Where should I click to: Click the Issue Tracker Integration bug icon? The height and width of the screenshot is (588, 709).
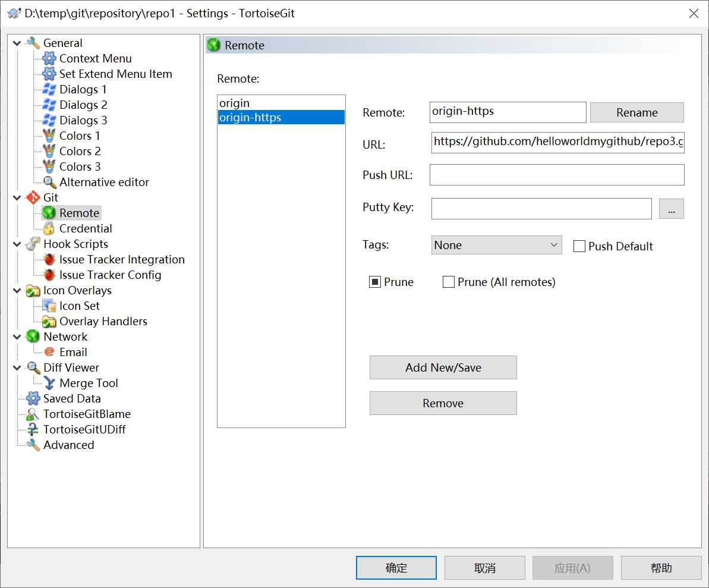pos(49,260)
